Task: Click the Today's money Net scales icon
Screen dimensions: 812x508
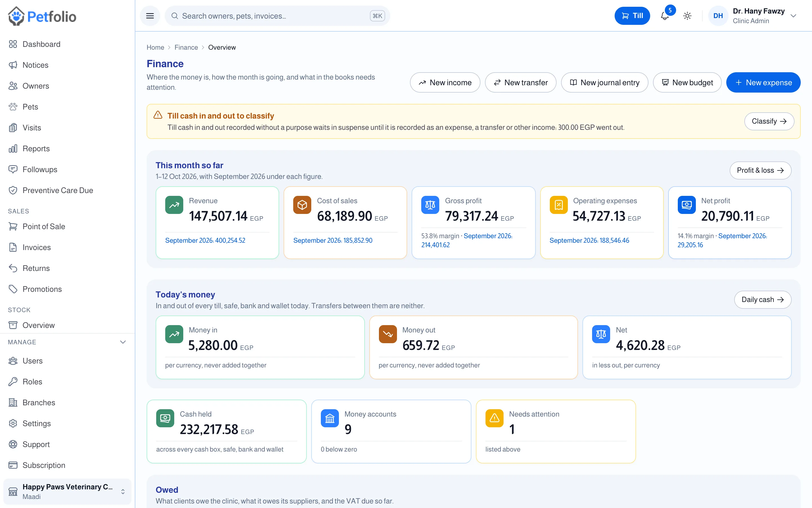Action: click(601, 334)
